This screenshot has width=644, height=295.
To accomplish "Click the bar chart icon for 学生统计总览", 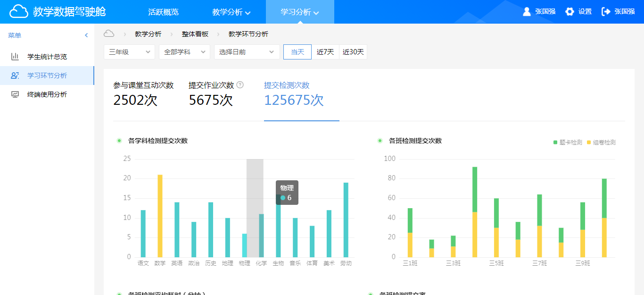I will point(15,57).
